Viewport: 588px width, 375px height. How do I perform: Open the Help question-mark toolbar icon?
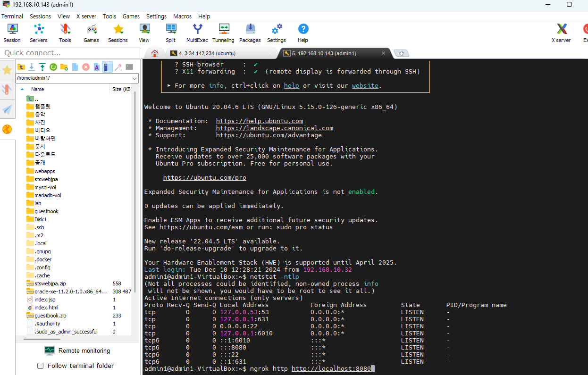click(x=303, y=33)
